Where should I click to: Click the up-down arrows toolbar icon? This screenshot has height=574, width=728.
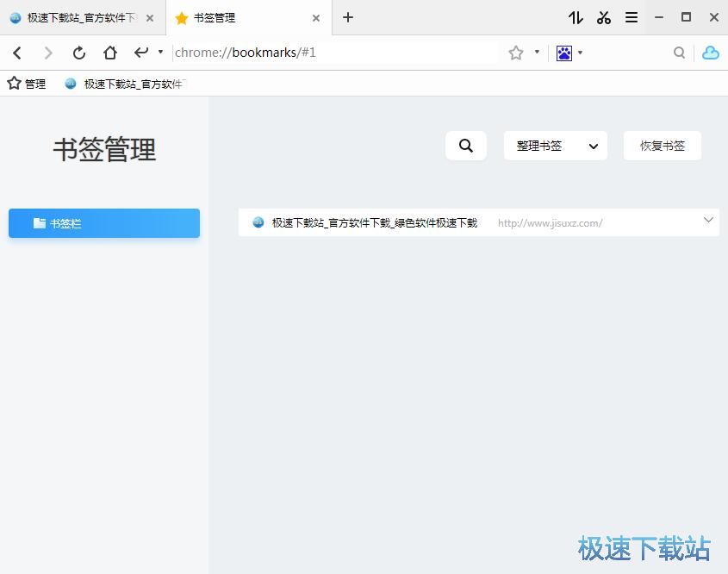pyautogui.click(x=576, y=17)
